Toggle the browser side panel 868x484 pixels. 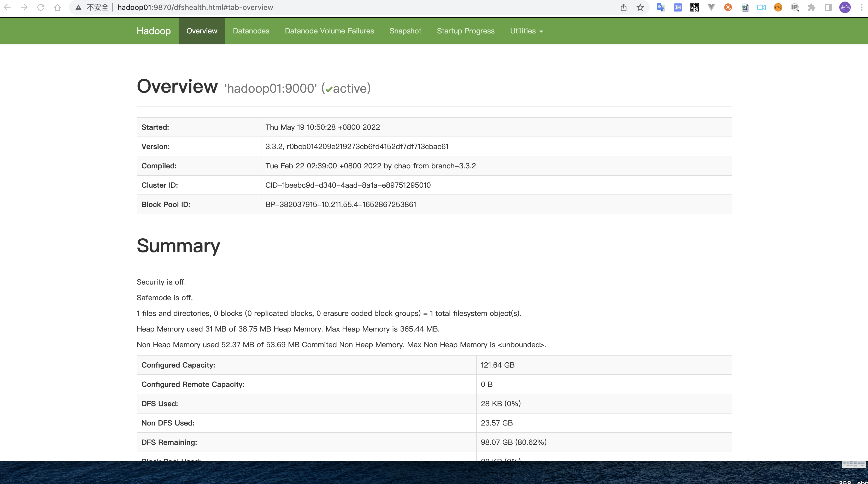[x=828, y=7]
